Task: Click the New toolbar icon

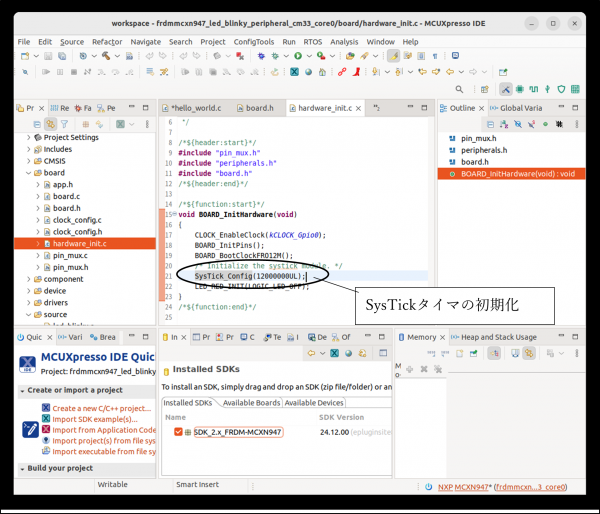Action: (25, 56)
